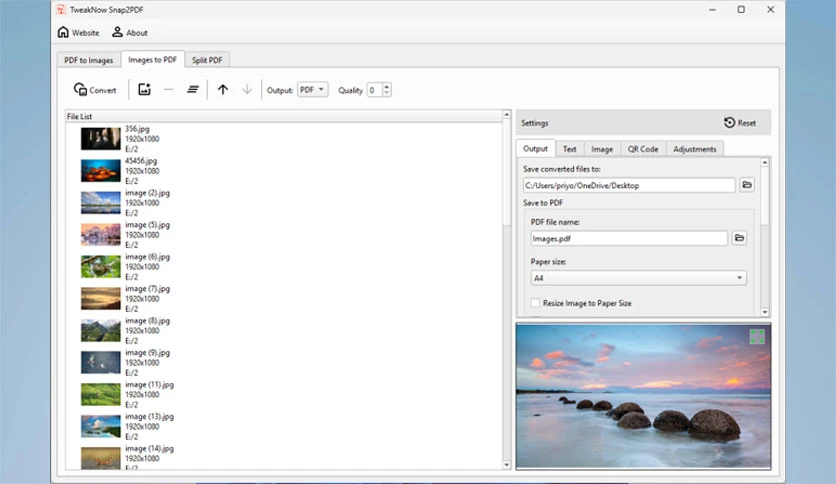Click the Convert icon in toolbar
Screen dimensions: 836x484
click(x=80, y=90)
